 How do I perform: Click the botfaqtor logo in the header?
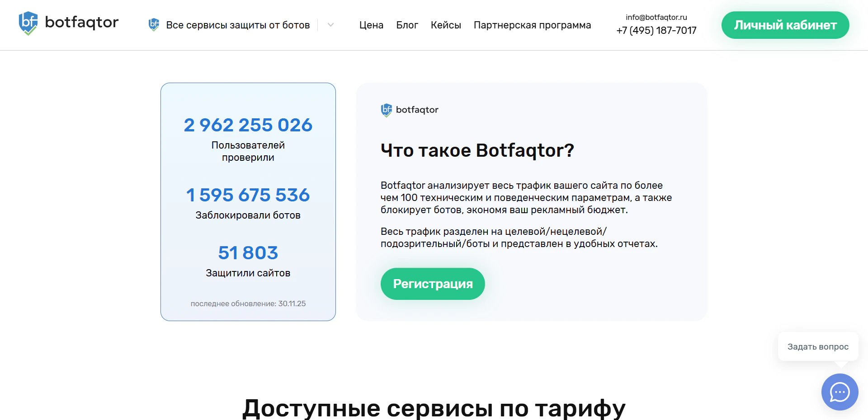click(68, 23)
